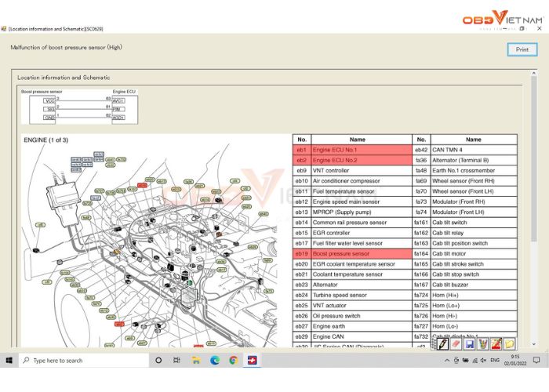
Task: Click the network tray icon
Action: point(474,360)
